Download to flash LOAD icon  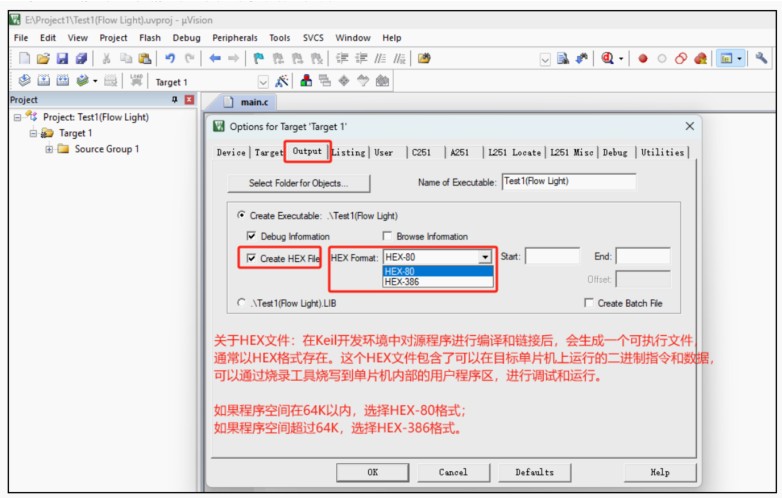click(x=136, y=81)
